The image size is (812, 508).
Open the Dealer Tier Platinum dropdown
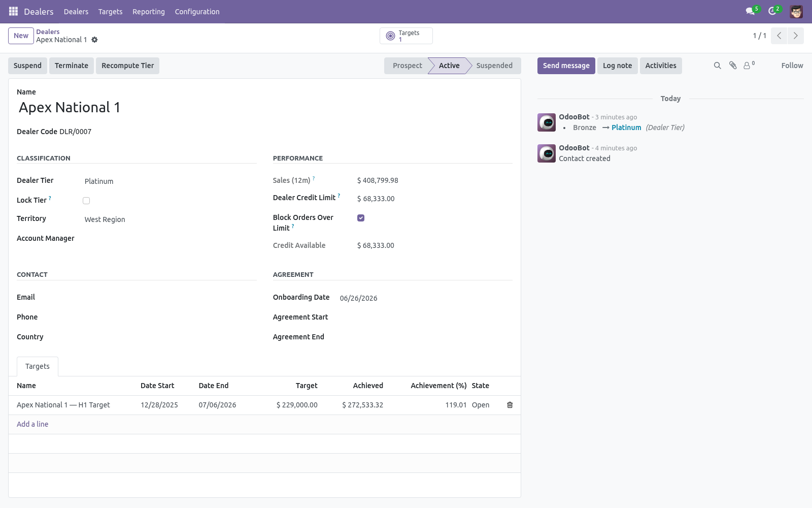(x=170, y=181)
